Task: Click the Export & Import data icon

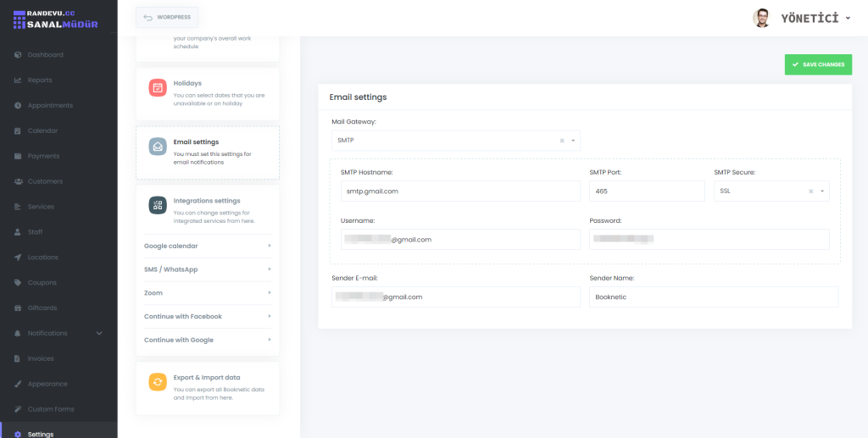Action: pos(158,382)
